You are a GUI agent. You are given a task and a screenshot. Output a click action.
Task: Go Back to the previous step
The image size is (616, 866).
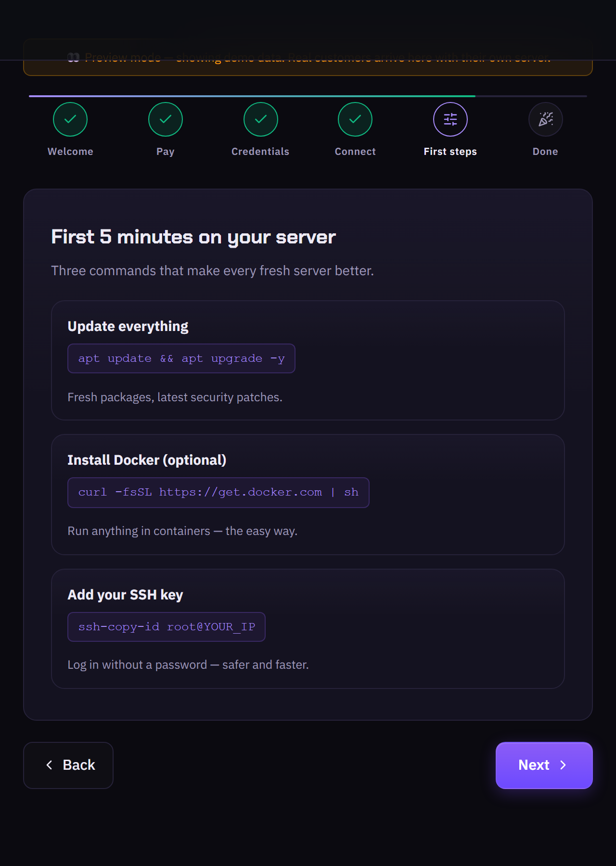point(68,765)
